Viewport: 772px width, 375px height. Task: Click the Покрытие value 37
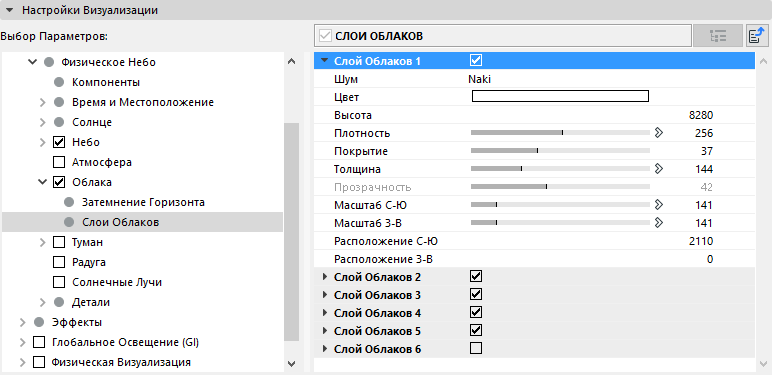[x=707, y=151]
